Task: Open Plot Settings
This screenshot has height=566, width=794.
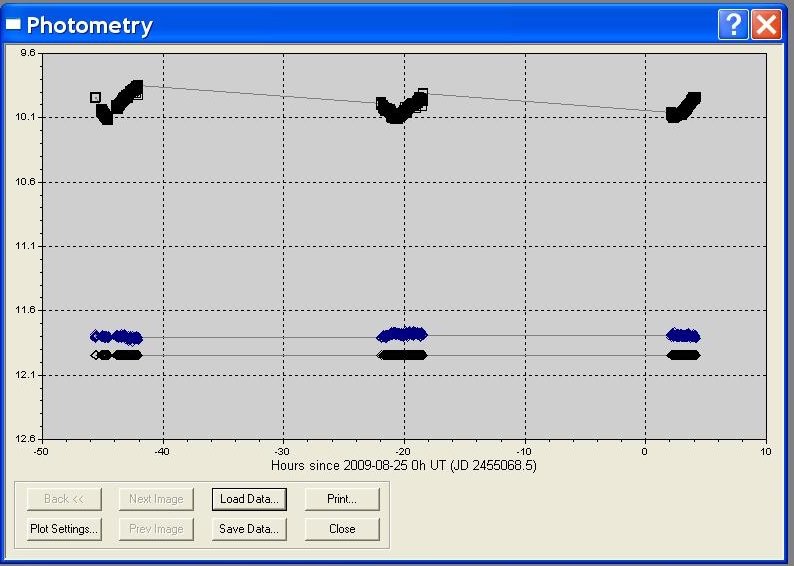Action: pyautogui.click(x=63, y=529)
